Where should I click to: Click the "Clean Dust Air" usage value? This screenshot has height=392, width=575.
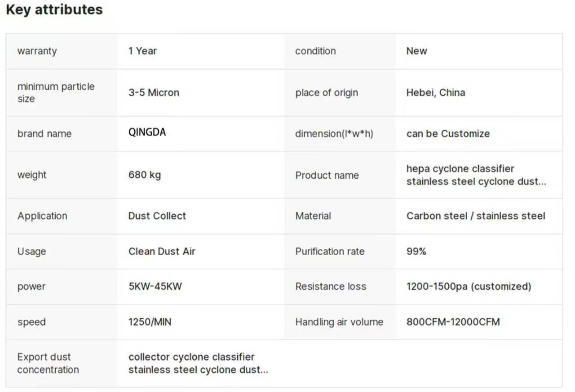(x=162, y=251)
